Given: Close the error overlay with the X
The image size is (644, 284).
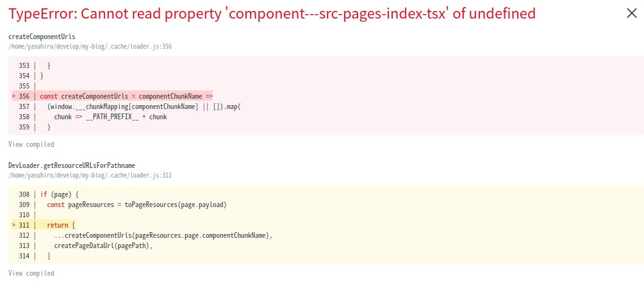Looking at the screenshot, I should point(631,13).
